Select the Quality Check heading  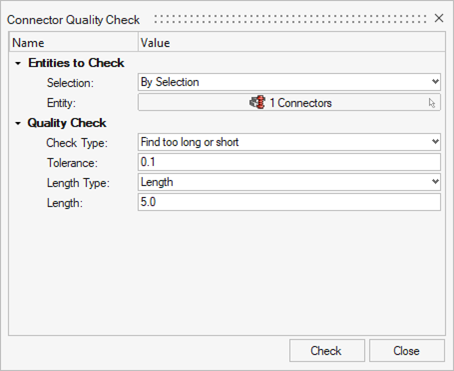pyautogui.click(x=67, y=123)
